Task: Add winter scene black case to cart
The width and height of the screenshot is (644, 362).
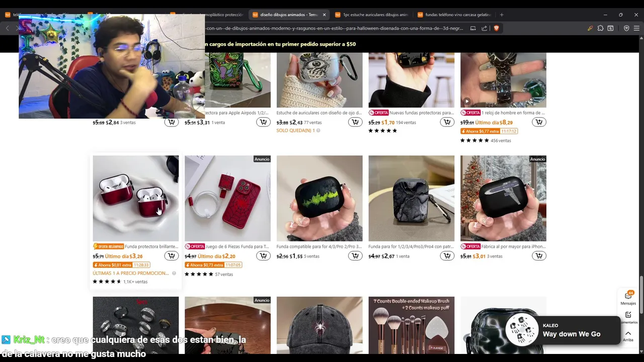Action: [x=539, y=256]
